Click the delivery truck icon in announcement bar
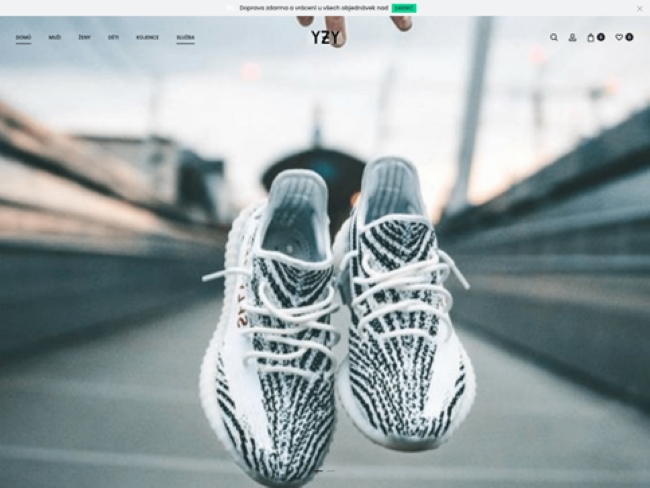 230,8
